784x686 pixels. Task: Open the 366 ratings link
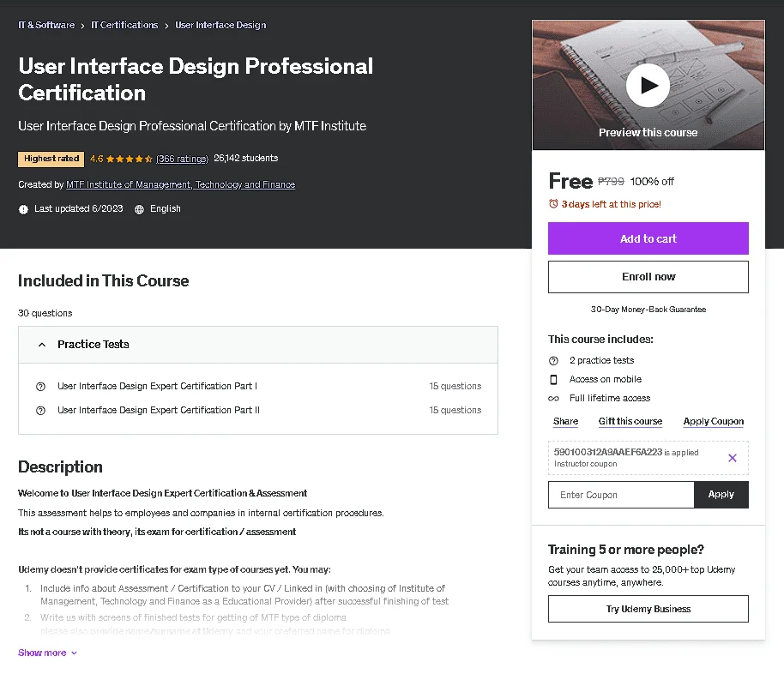(x=182, y=159)
